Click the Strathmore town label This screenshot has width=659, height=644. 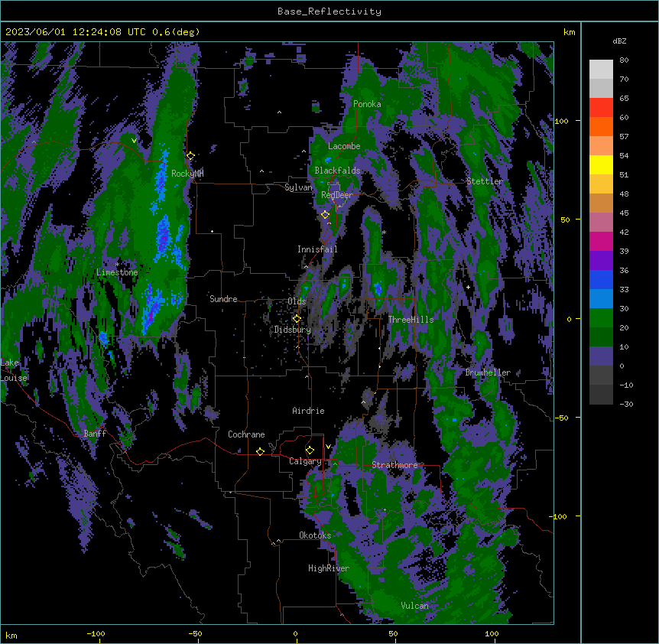click(x=394, y=465)
